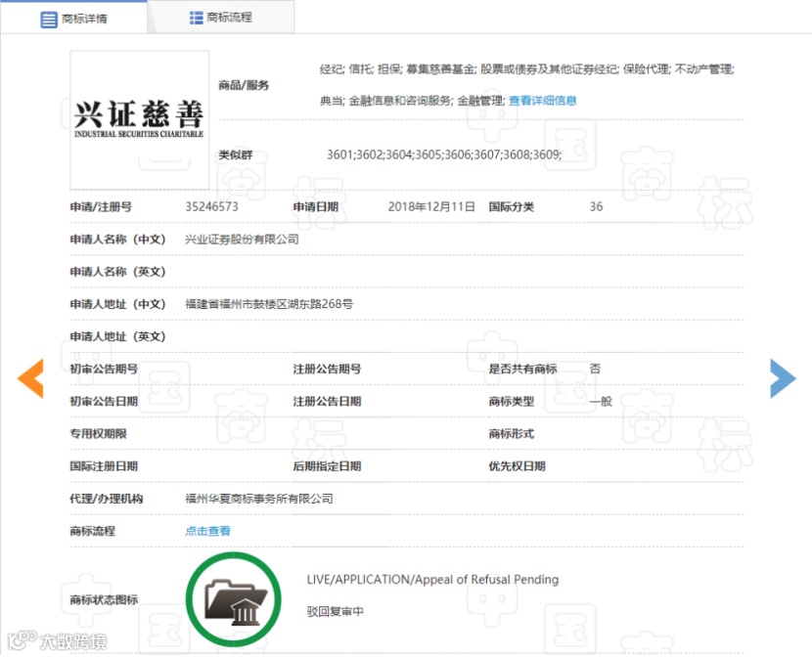This screenshot has height=657, width=812.
Task: Click the 申请人名称（中文） label
Action: [118, 240]
